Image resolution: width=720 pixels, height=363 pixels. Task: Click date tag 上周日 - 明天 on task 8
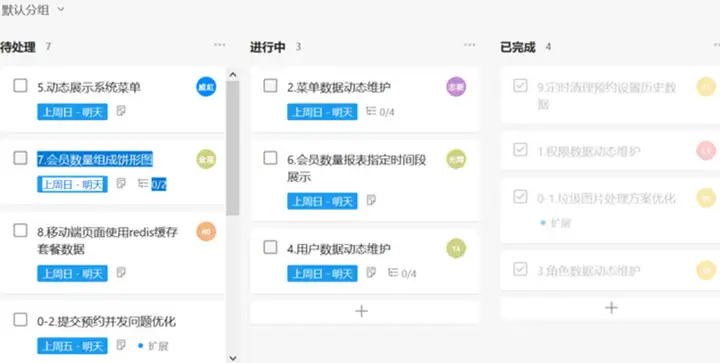tap(73, 274)
